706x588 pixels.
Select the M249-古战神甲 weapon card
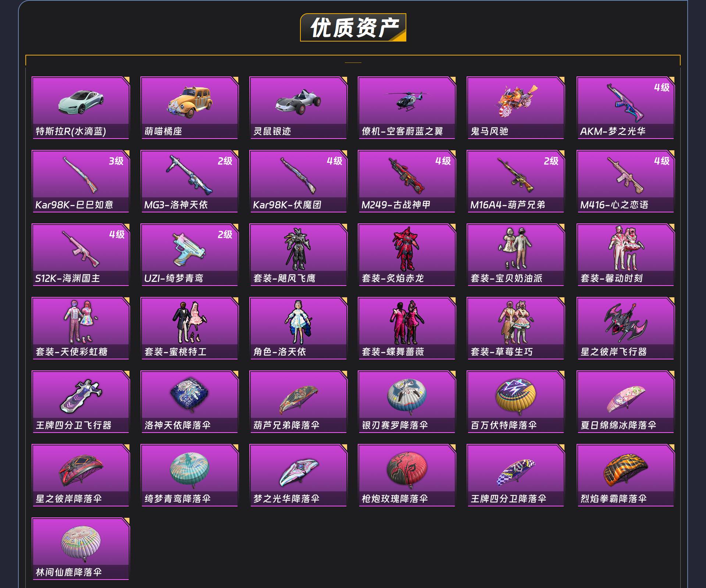point(407,181)
